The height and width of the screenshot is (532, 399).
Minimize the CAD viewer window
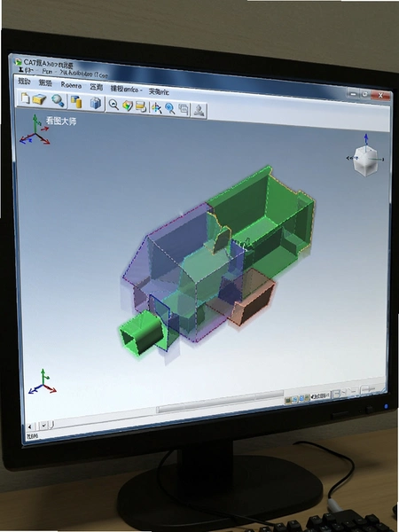click(353, 93)
